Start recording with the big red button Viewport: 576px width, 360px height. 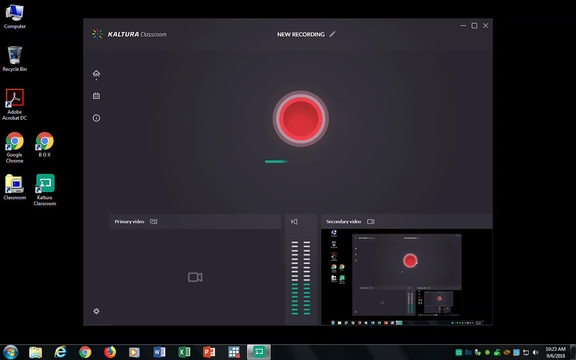(300, 118)
